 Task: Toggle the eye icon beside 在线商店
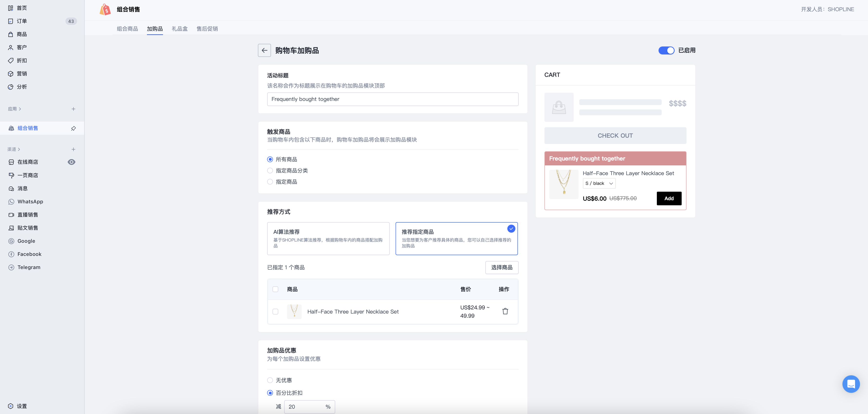tap(72, 162)
